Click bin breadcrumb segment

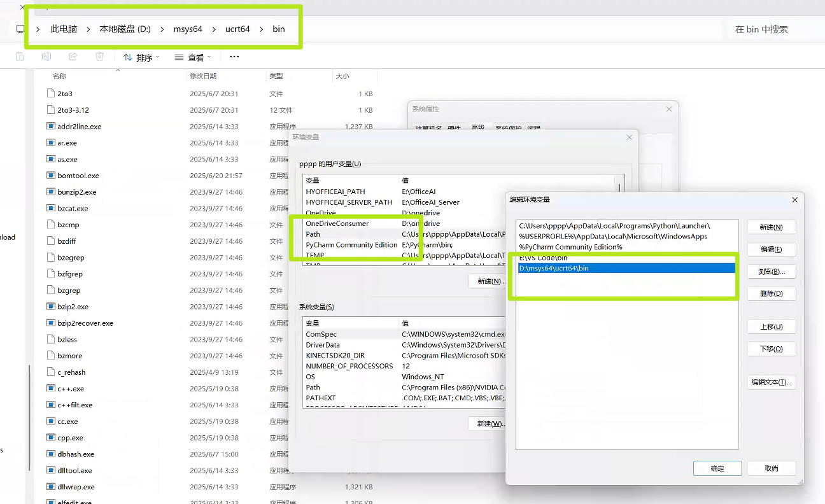[279, 29]
